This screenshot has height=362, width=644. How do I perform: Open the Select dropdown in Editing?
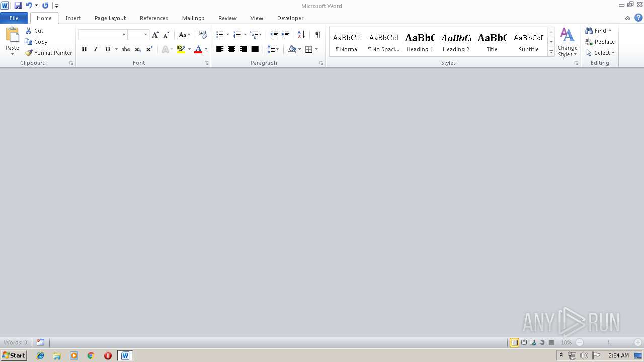pyautogui.click(x=600, y=53)
